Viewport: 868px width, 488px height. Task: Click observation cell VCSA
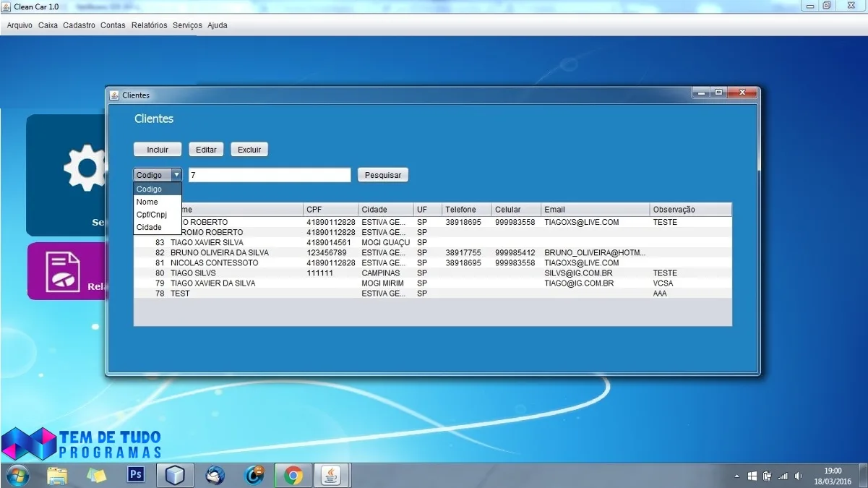[691, 283]
